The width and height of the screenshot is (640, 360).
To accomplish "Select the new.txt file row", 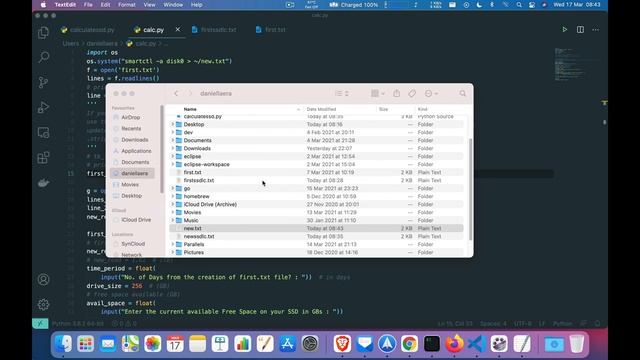I will [x=316, y=229].
